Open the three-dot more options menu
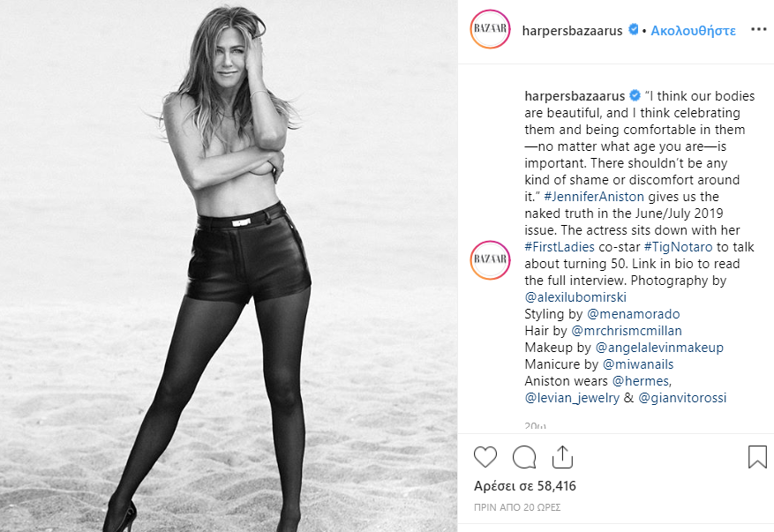The width and height of the screenshot is (774, 532). (x=759, y=30)
